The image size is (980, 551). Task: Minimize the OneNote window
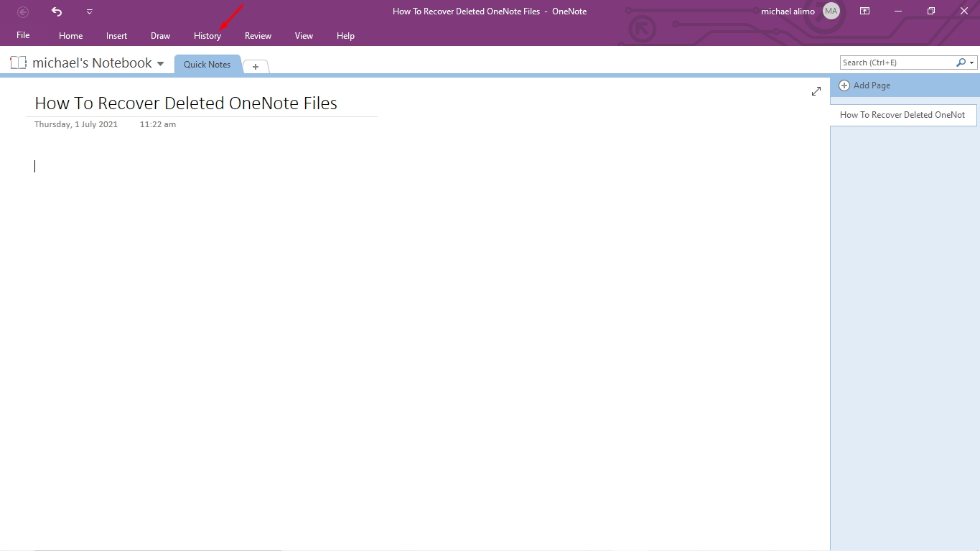click(898, 11)
